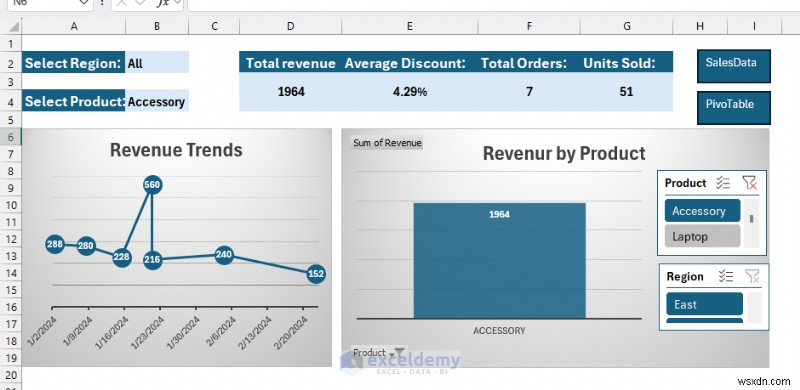
Task: Clear filter in Region slicer
Action: click(x=752, y=276)
